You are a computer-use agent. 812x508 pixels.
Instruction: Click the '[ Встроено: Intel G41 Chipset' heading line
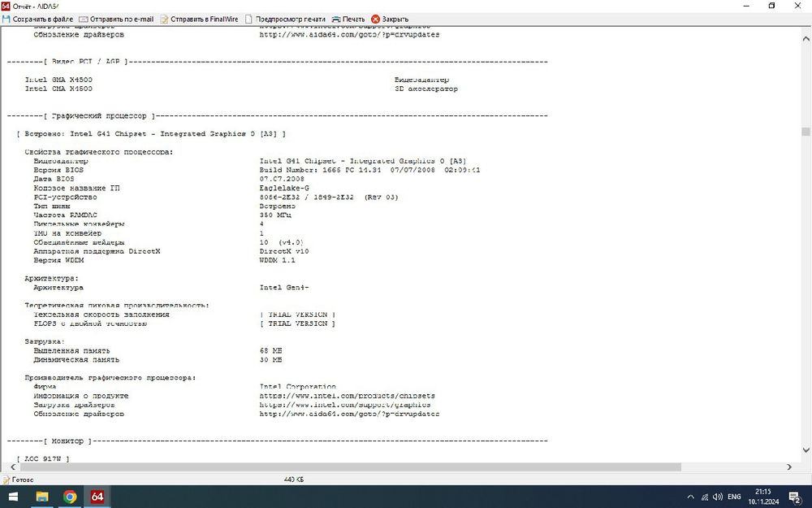151,134
